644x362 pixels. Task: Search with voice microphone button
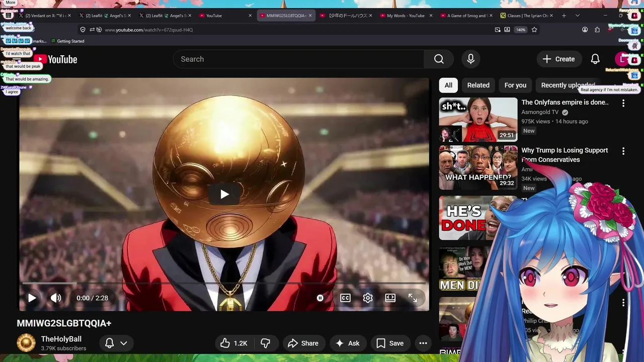tap(470, 59)
